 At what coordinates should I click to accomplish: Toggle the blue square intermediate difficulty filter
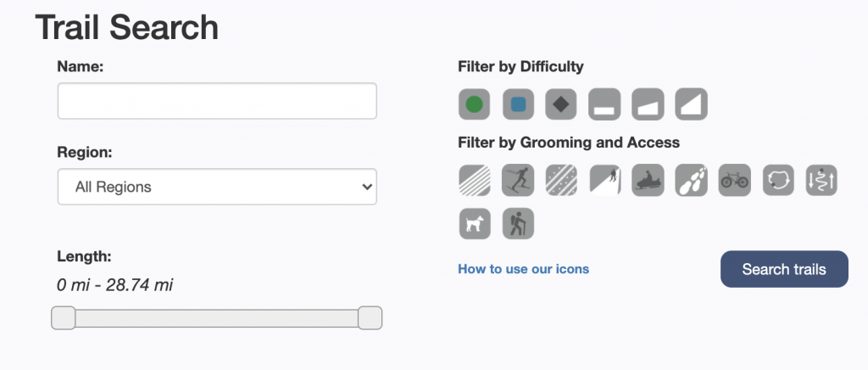(518, 104)
